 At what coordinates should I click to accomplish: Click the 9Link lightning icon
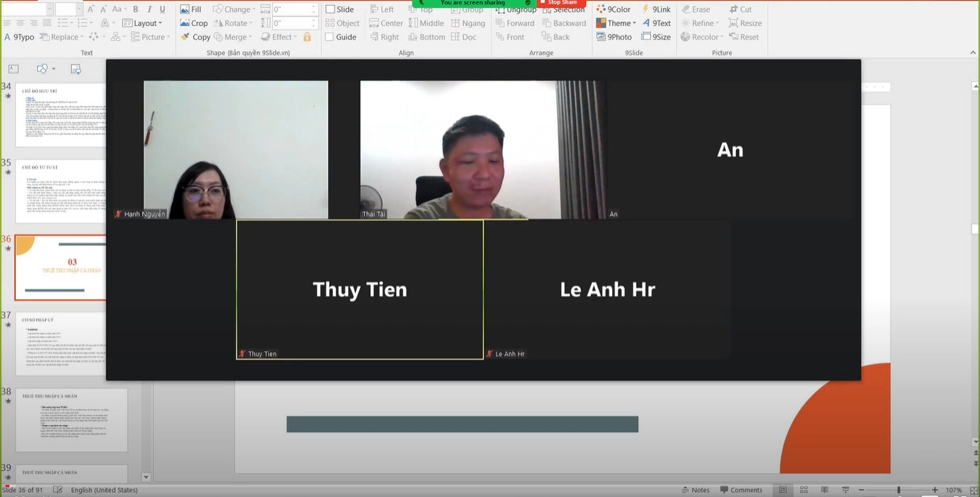tap(645, 9)
